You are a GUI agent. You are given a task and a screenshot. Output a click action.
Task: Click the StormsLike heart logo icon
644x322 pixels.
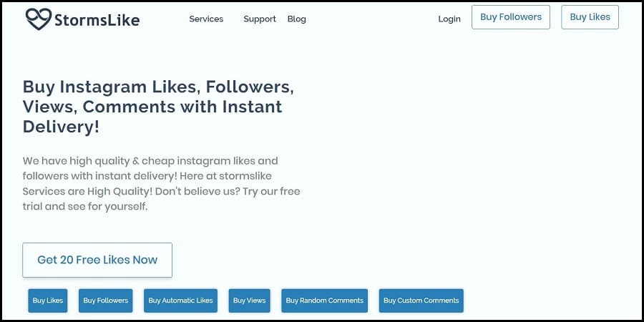click(x=39, y=19)
